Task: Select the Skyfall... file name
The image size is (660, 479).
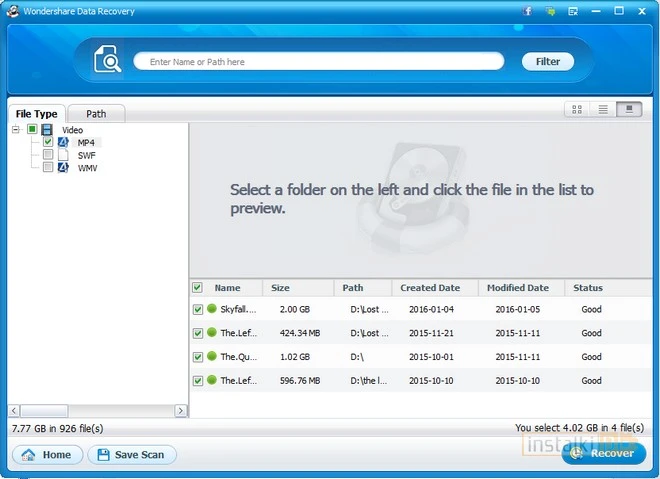Action: click(x=238, y=309)
